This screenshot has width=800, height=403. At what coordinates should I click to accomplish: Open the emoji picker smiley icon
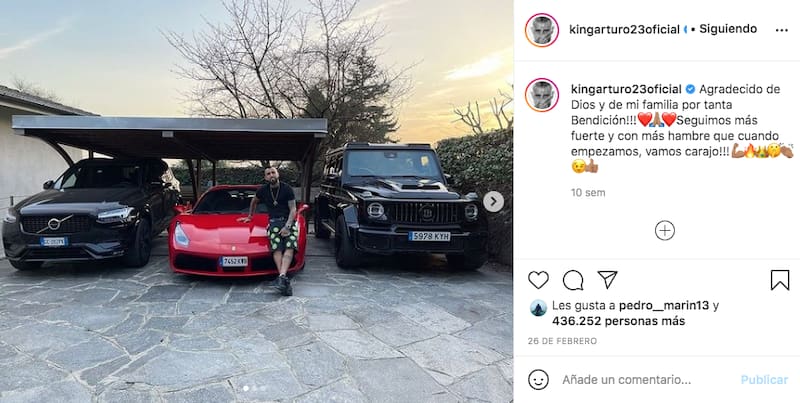pyautogui.click(x=538, y=380)
